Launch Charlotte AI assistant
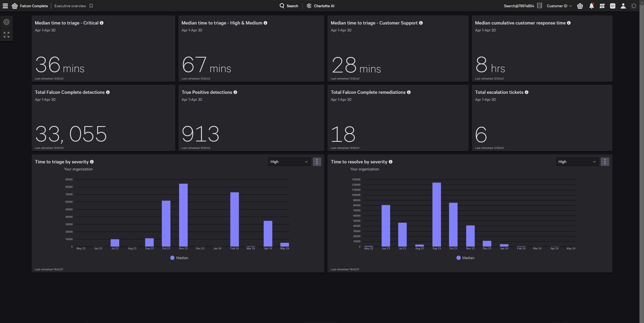 tap(320, 6)
